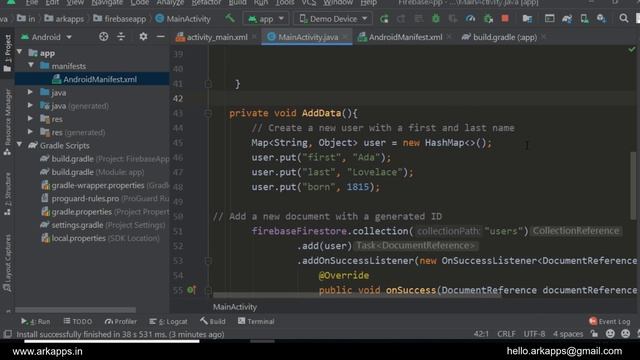This screenshot has height=360, width=640.
Task: Open the Terminal tool window
Action: click(x=256, y=321)
